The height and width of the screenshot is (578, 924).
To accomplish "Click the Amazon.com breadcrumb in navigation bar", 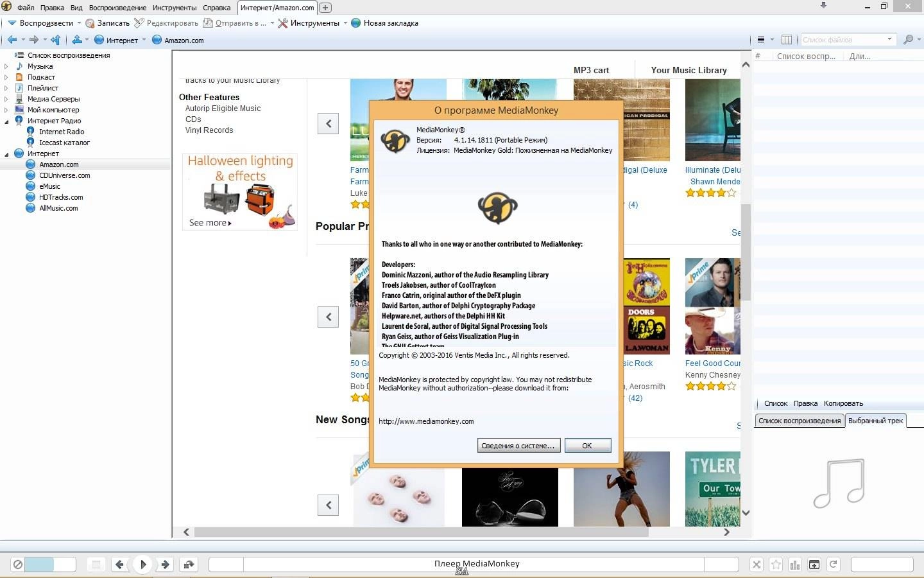I will pos(184,40).
